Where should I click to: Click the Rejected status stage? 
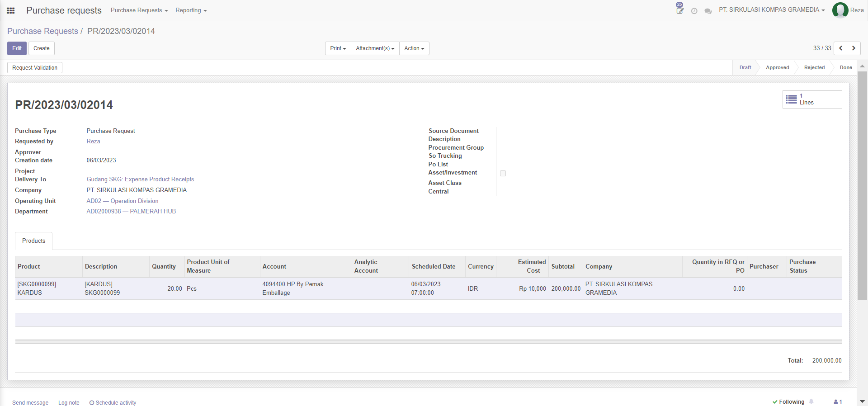814,68
